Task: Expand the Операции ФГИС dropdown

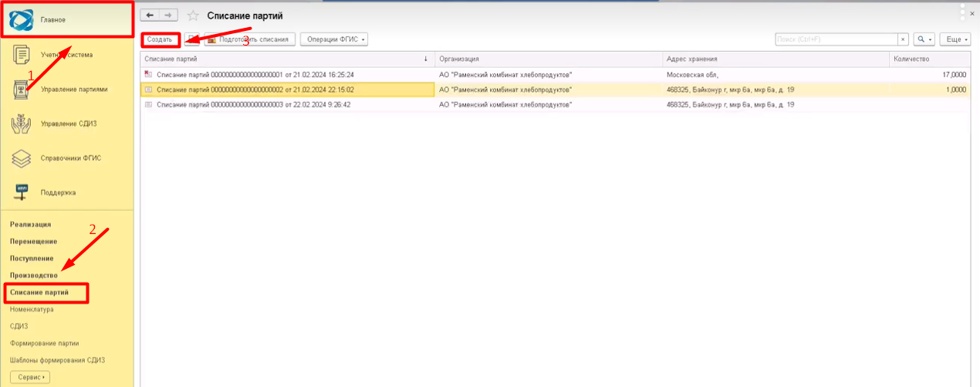Action: coord(333,39)
